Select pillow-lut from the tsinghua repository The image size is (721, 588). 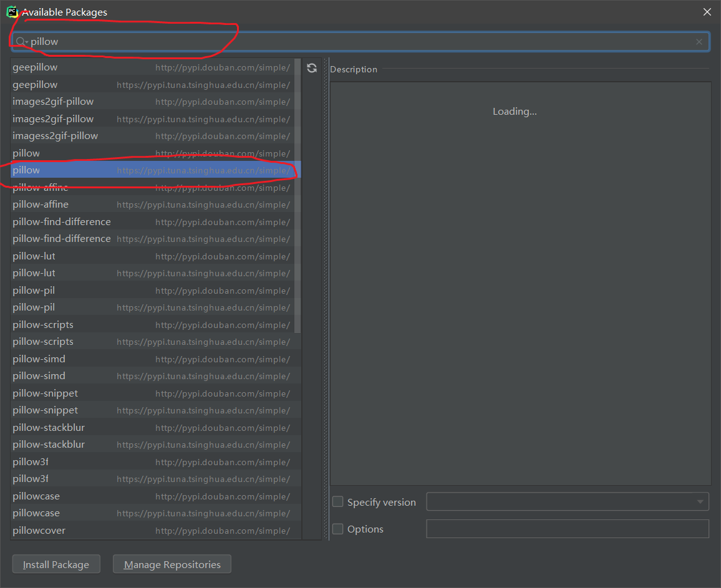[x=152, y=273]
